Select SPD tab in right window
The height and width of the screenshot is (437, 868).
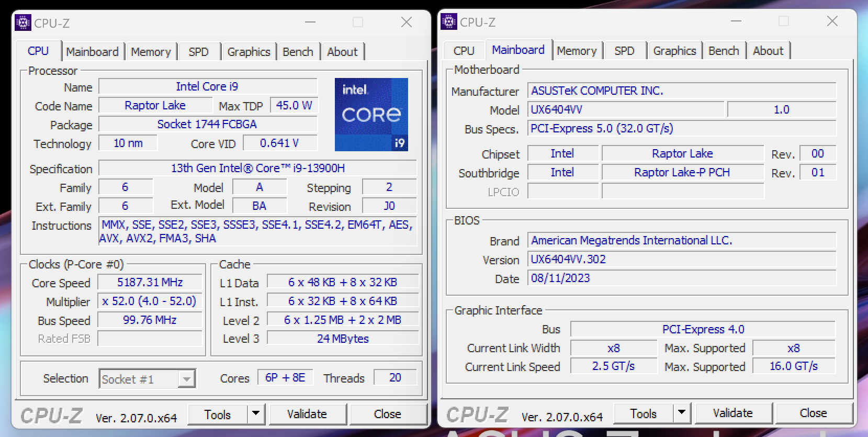coord(624,51)
